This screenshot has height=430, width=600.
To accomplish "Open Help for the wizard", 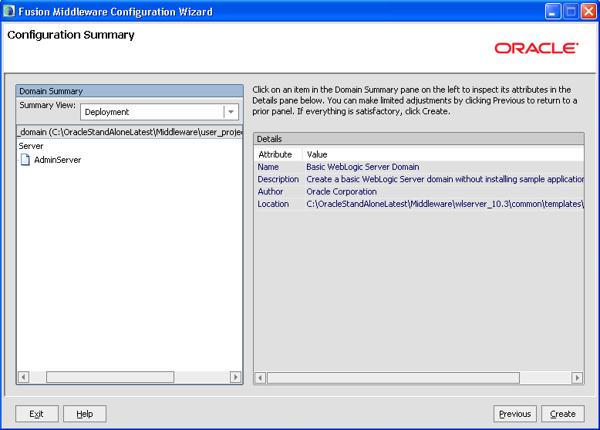I will (85, 413).
